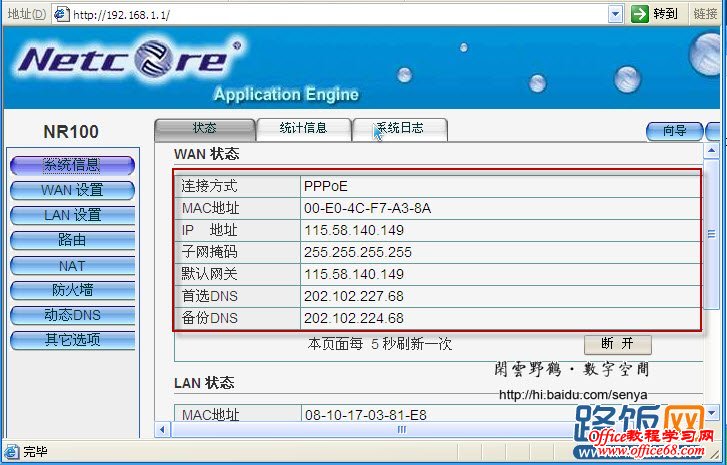Switch to the 状态 tab

click(204, 129)
